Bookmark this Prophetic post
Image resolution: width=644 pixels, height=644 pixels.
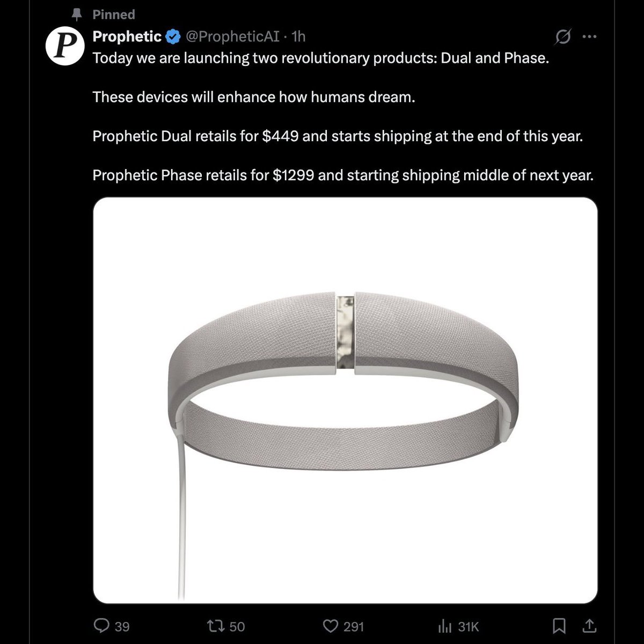click(559, 626)
